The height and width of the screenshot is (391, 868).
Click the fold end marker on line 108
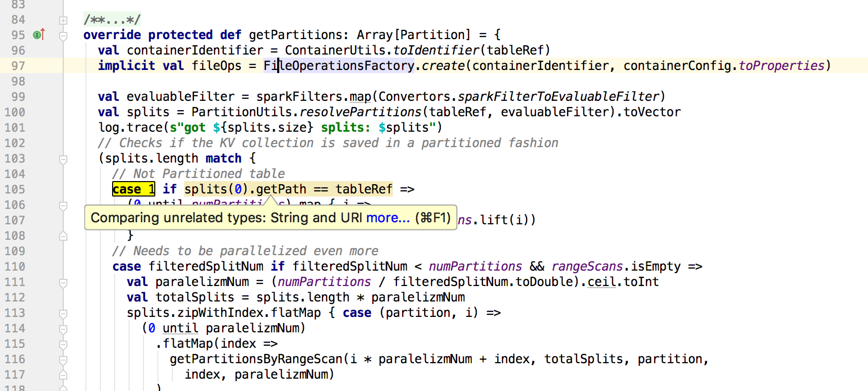pos(63,236)
